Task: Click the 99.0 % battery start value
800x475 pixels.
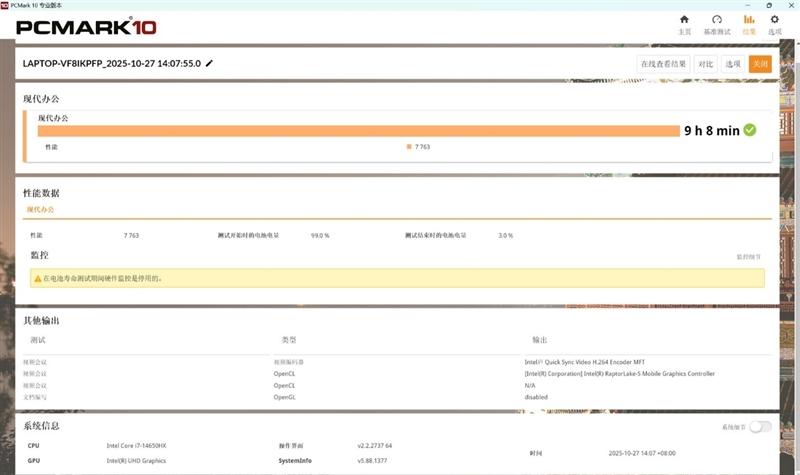Action: click(x=320, y=236)
